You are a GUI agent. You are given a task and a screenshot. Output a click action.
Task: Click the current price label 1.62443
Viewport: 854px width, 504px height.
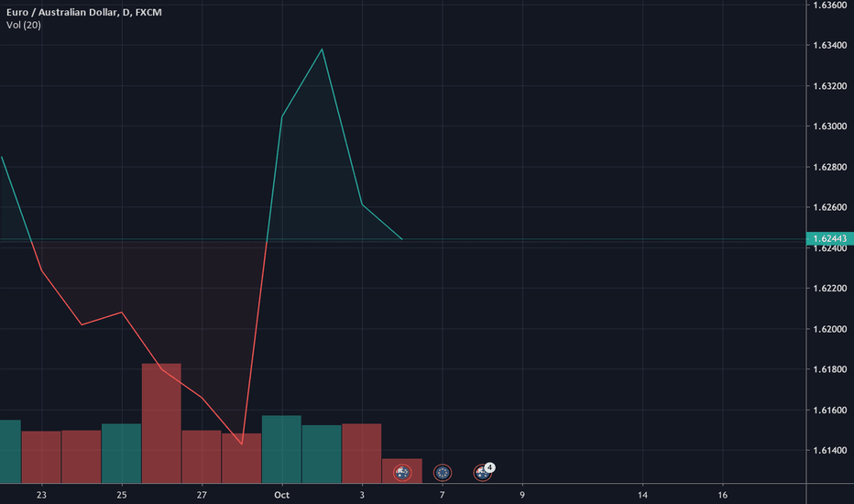coord(829,238)
